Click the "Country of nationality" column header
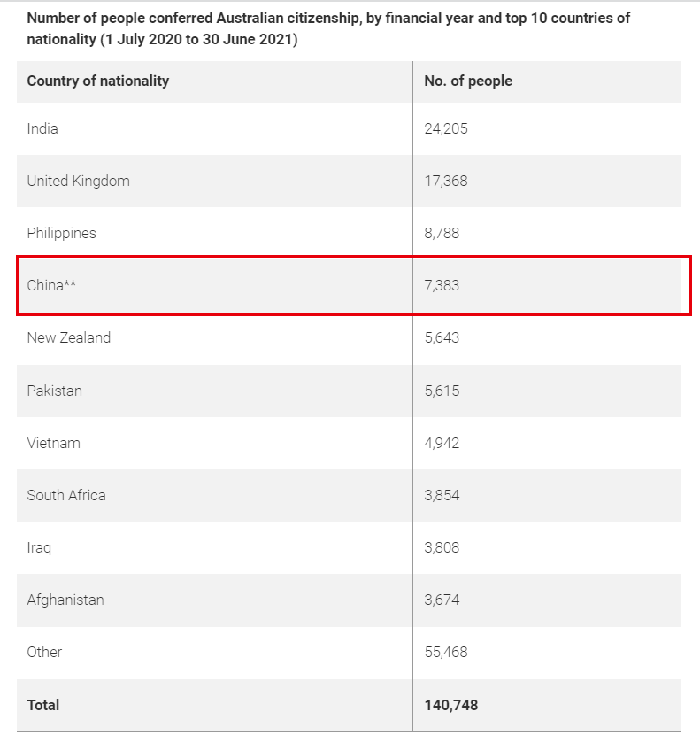 97,81
